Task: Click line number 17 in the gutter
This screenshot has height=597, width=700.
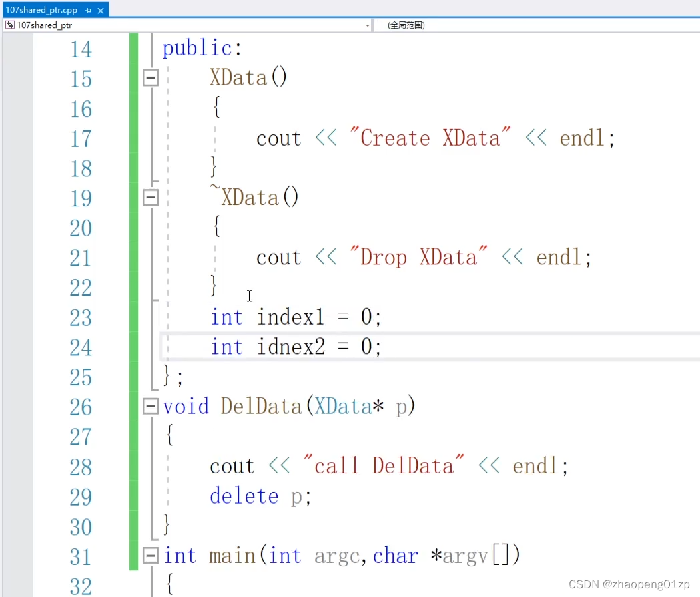Action: [81, 139]
